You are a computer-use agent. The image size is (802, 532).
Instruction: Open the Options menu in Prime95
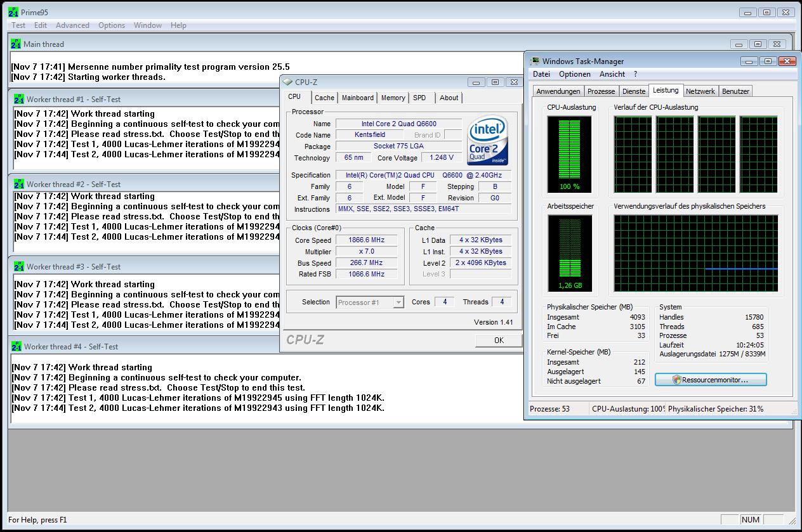(112, 25)
